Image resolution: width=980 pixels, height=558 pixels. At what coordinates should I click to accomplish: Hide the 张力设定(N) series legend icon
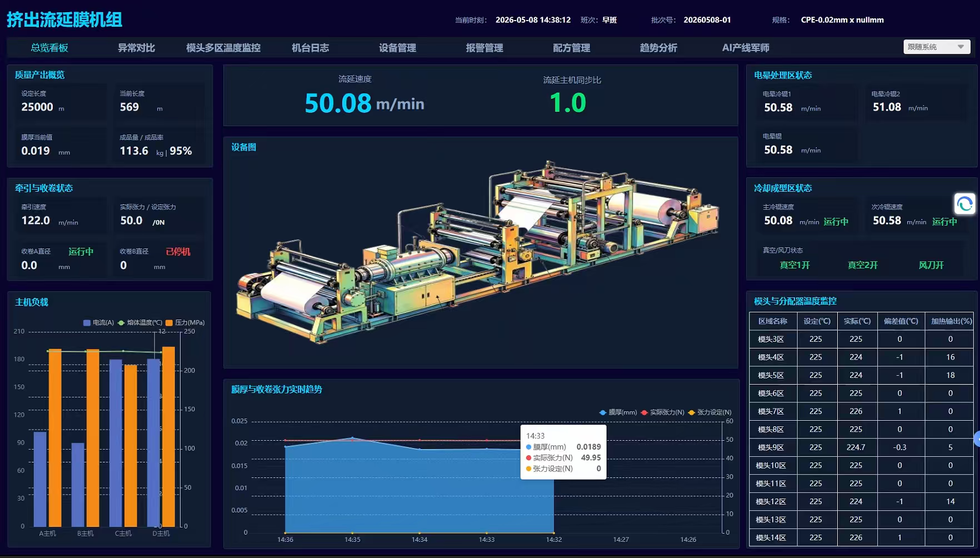692,412
